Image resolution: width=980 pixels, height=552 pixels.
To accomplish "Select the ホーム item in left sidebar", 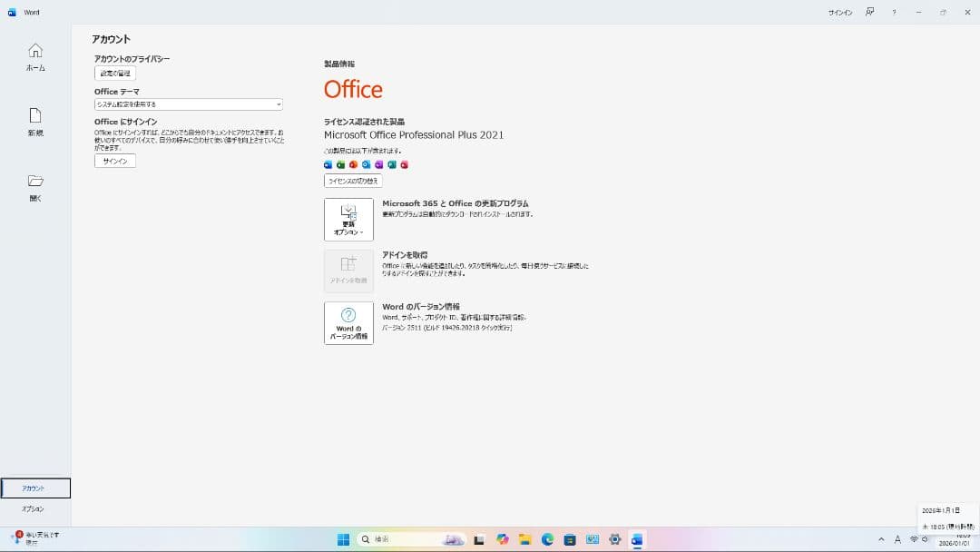I will click(x=35, y=56).
